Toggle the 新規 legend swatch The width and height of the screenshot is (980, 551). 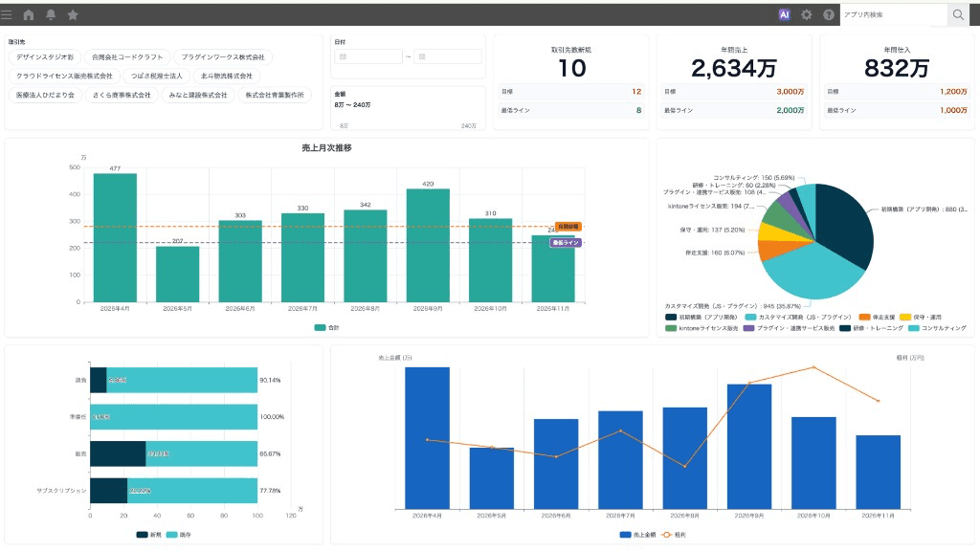(x=148, y=535)
